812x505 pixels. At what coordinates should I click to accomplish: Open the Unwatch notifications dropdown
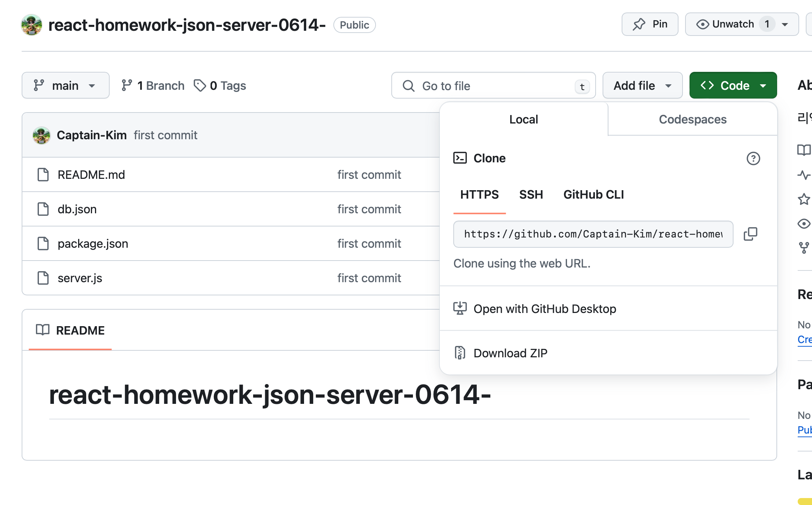784,25
